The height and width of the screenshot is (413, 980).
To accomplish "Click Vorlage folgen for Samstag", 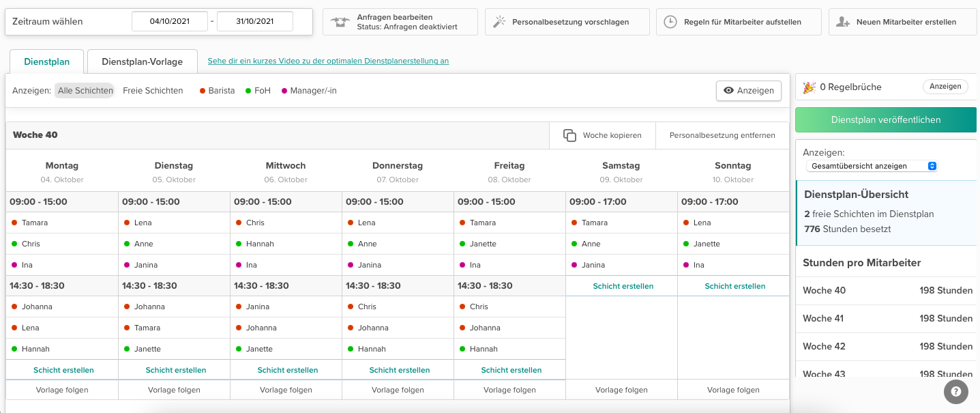I will pyautogui.click(x=621, y=390).
